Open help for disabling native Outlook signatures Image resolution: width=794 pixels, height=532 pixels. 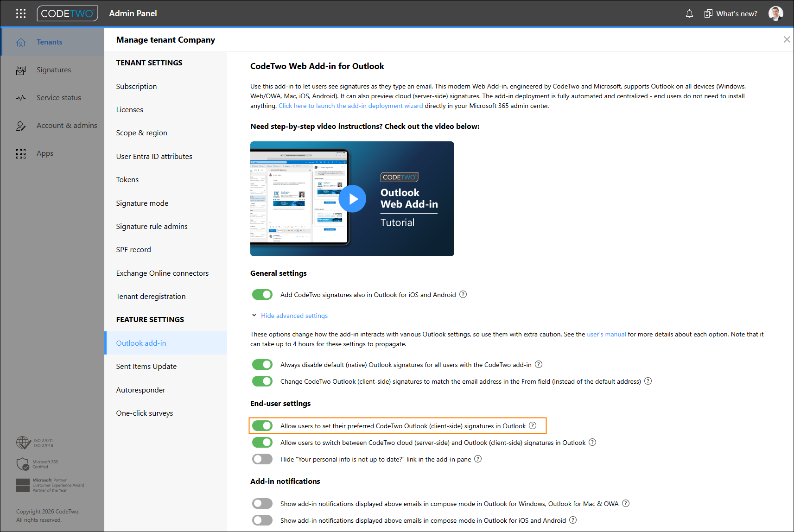(x=539, y=364)
